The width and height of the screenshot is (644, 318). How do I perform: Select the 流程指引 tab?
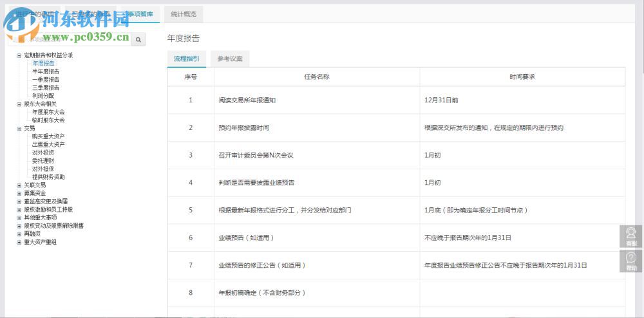187,59
